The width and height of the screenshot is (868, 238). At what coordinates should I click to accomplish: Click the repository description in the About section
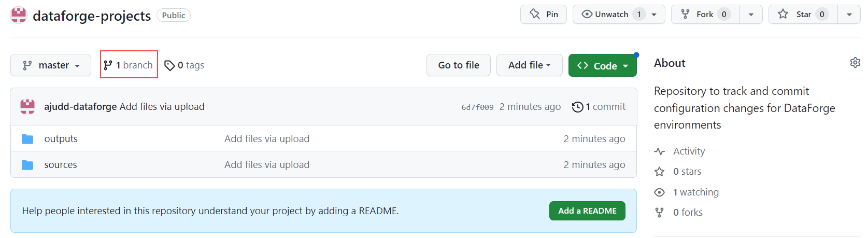[745, 108]
